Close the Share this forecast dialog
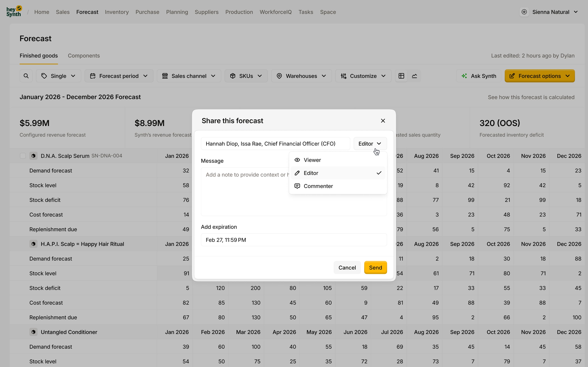Image resolution: width=588 pixels, height=367 pixels. click(x=383, y=121)
